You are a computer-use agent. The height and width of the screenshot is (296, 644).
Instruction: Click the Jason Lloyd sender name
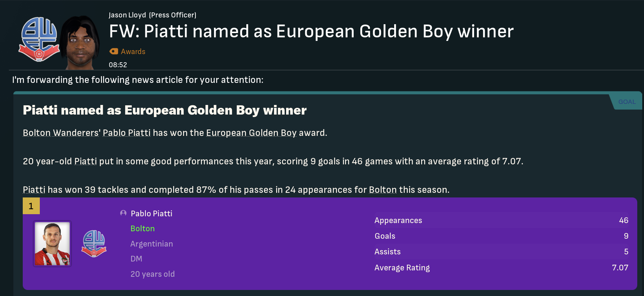(127, 15)
